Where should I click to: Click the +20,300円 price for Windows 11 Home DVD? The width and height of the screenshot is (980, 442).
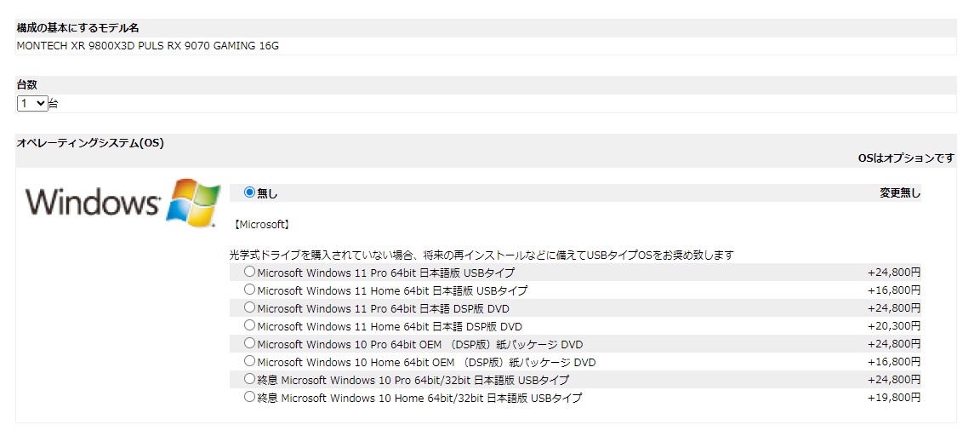pos(894,326)
